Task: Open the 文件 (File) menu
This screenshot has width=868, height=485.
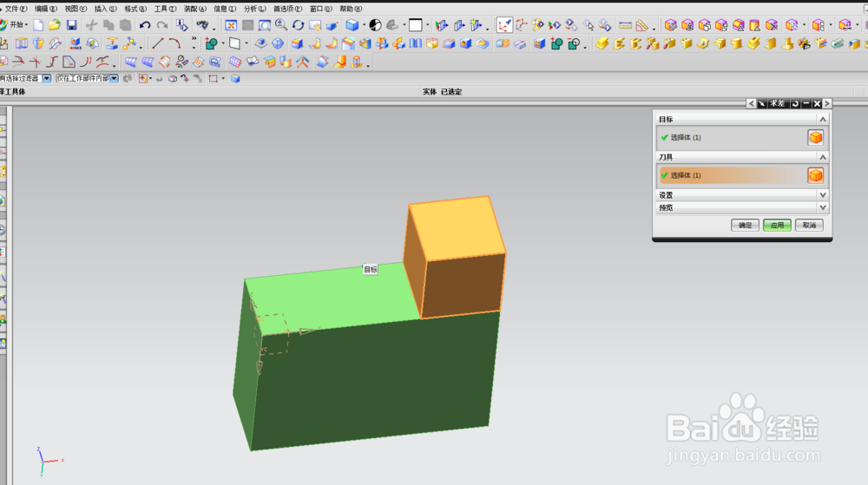Action: tap(15, 9)
